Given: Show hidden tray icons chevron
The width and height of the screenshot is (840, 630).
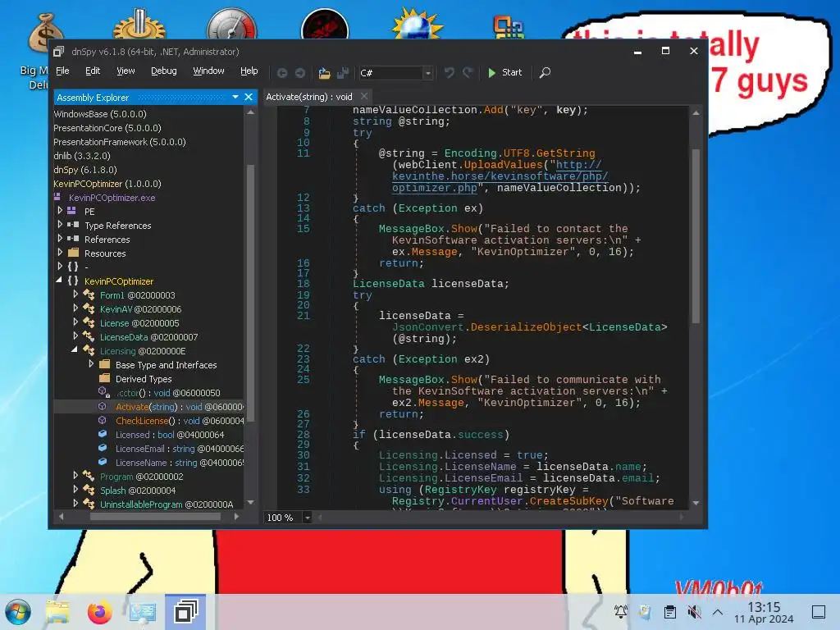Looking at the screenshot, I should tap(718, 612).
